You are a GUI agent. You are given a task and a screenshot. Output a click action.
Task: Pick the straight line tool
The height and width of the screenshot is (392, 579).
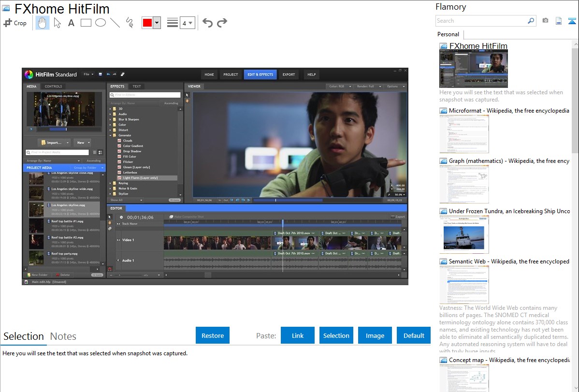coord(115,23)
